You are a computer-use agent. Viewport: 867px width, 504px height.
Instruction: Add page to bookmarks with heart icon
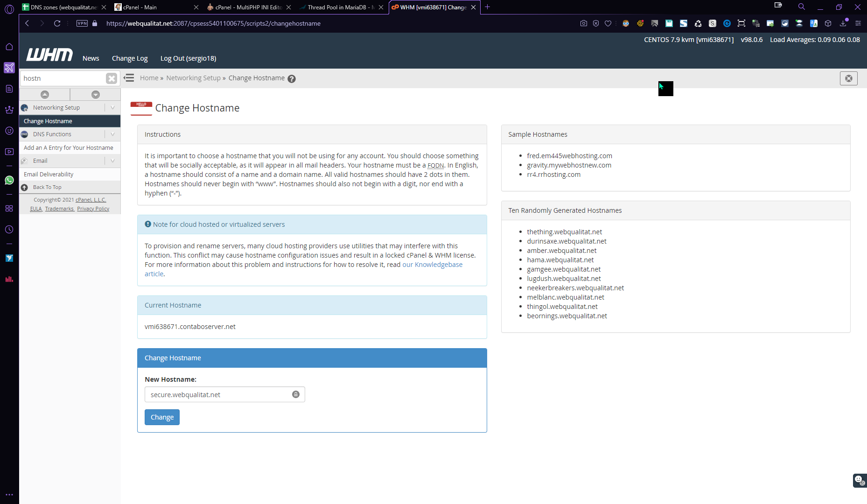tap(608, 23)
